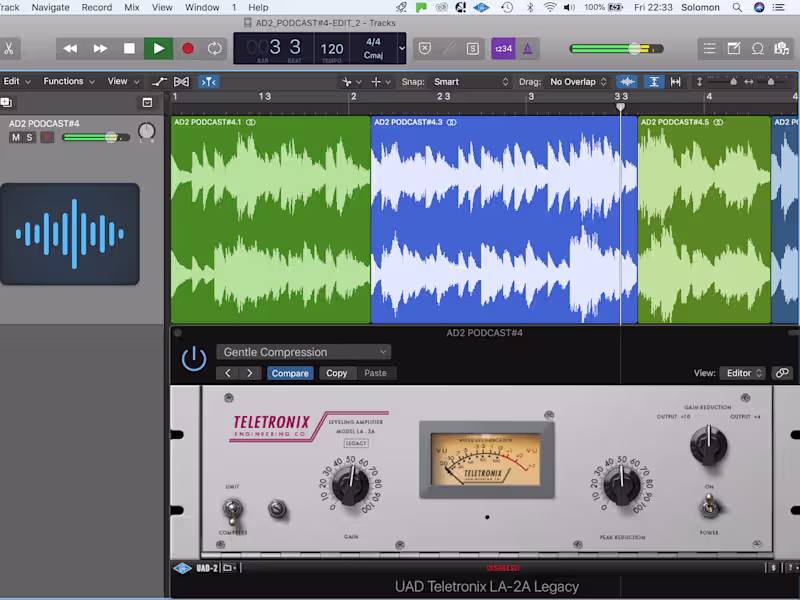Enable the 1234 count-in button
Viewport: 800px width, 600px height.
point(503,48)
